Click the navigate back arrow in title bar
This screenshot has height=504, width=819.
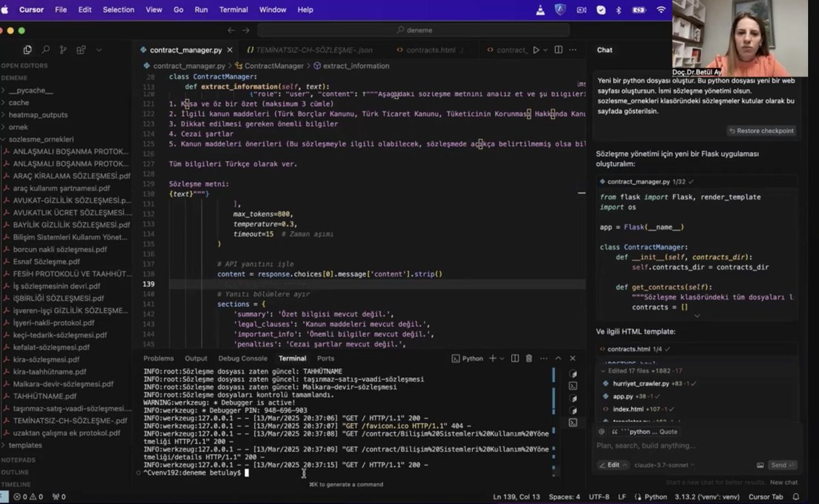(x=231, y=30)
